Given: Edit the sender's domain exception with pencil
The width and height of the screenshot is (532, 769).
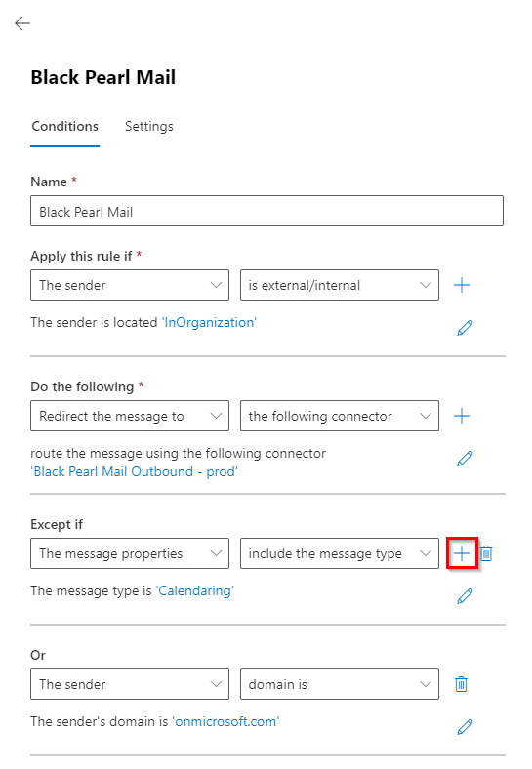Looking at the screenshot, I should coord(465,727).
